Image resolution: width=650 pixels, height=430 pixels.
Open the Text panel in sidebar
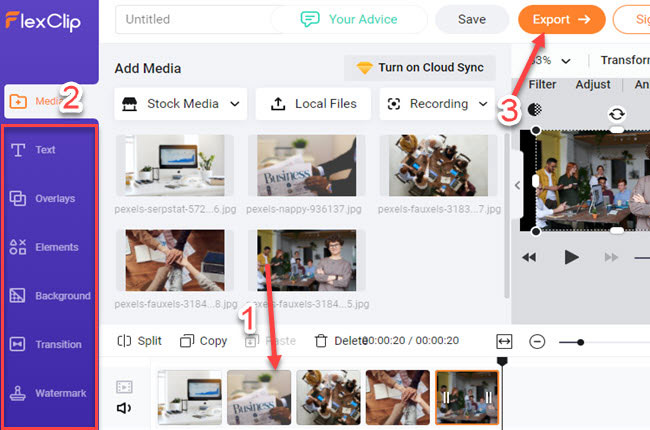click(33, 150)
